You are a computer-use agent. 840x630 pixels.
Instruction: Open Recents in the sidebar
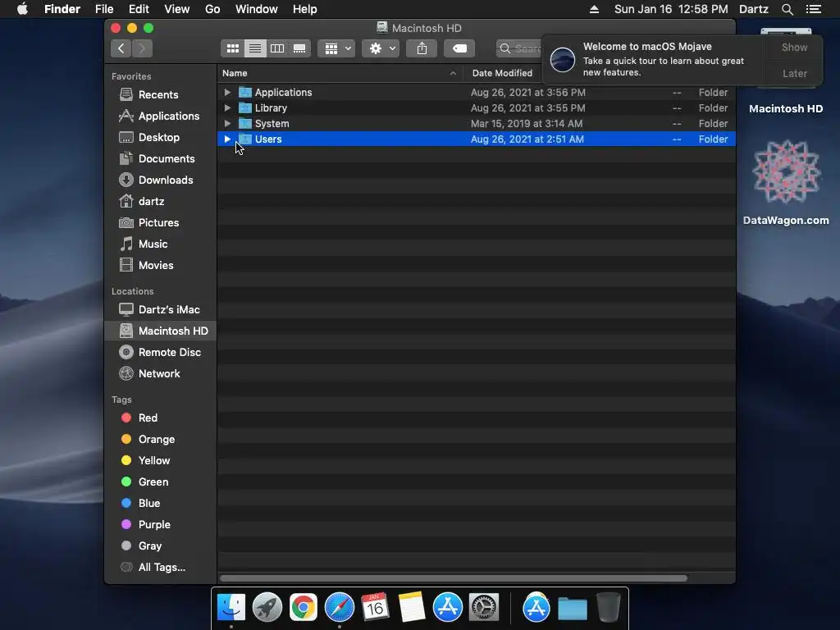(160, 94)
